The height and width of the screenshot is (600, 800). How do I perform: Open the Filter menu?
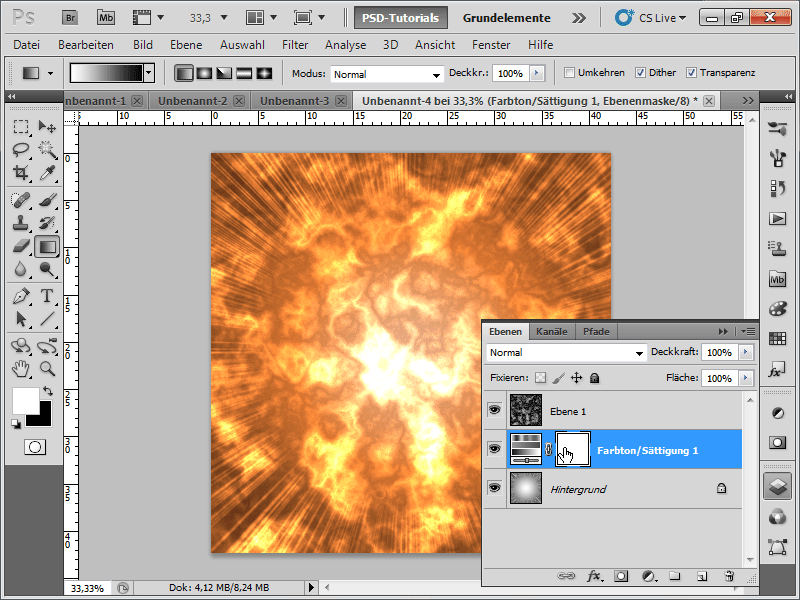[x=295, y=45]
